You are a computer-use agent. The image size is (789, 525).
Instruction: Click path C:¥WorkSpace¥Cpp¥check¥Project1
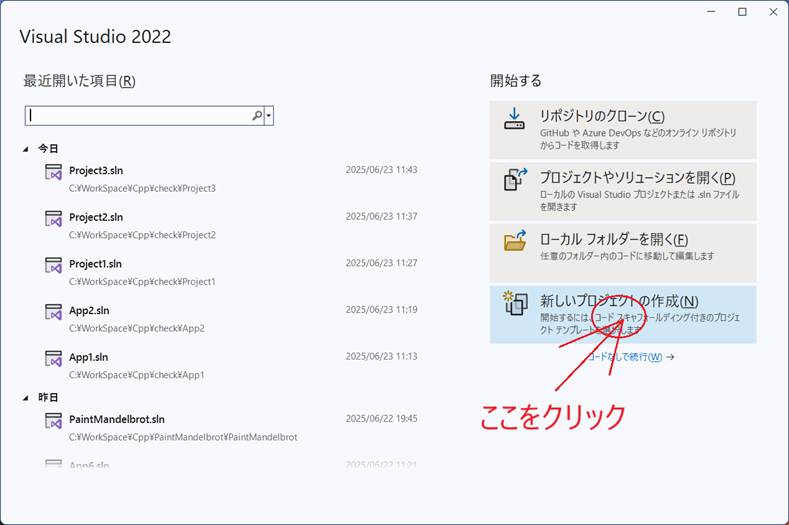click(x=142, y=281)
